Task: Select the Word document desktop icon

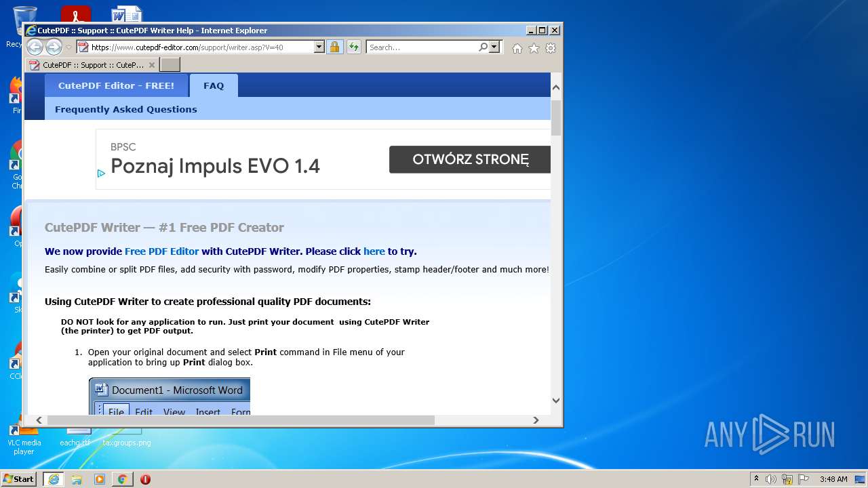Action: pyautogui.click(x=127, y=14)
